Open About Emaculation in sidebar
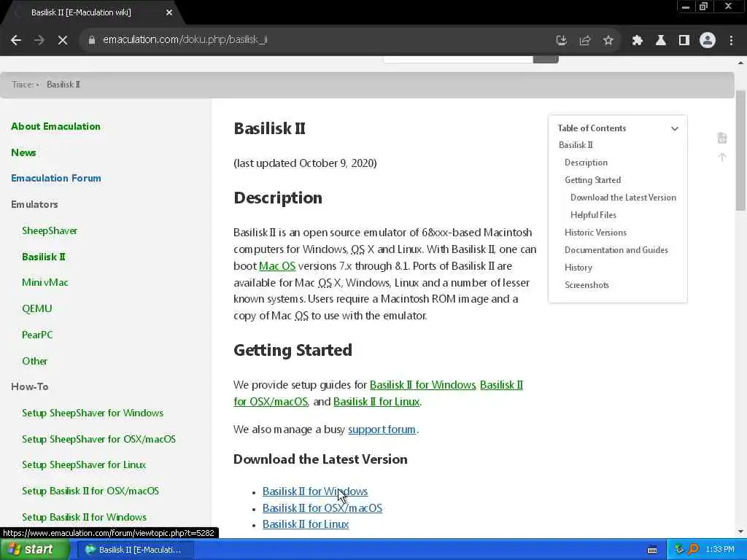This screenshot has width=747, height=560. tap(55, 127)
